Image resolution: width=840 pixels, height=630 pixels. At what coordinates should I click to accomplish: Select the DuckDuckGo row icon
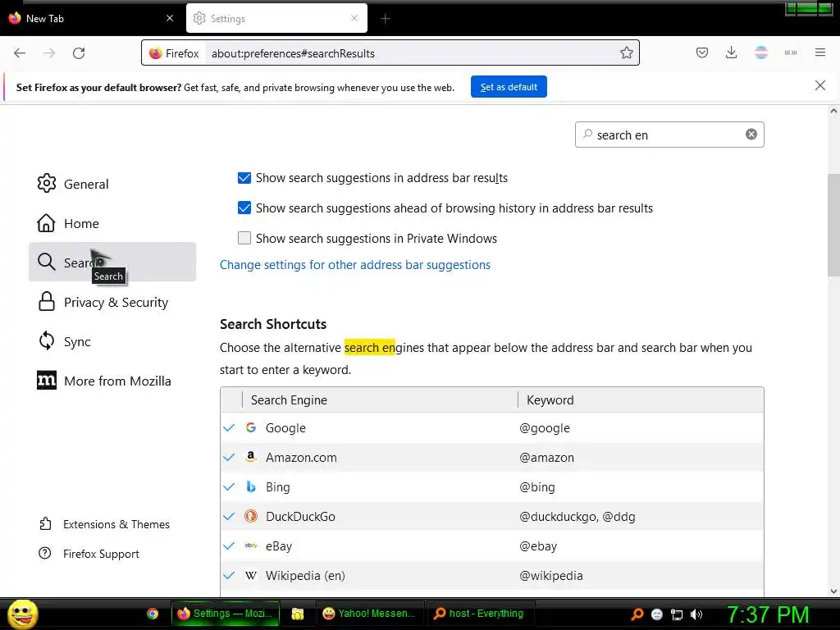coord(251,516)
